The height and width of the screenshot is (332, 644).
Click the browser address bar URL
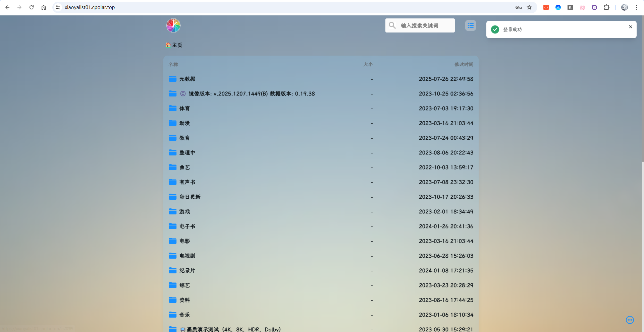point(90,7)
